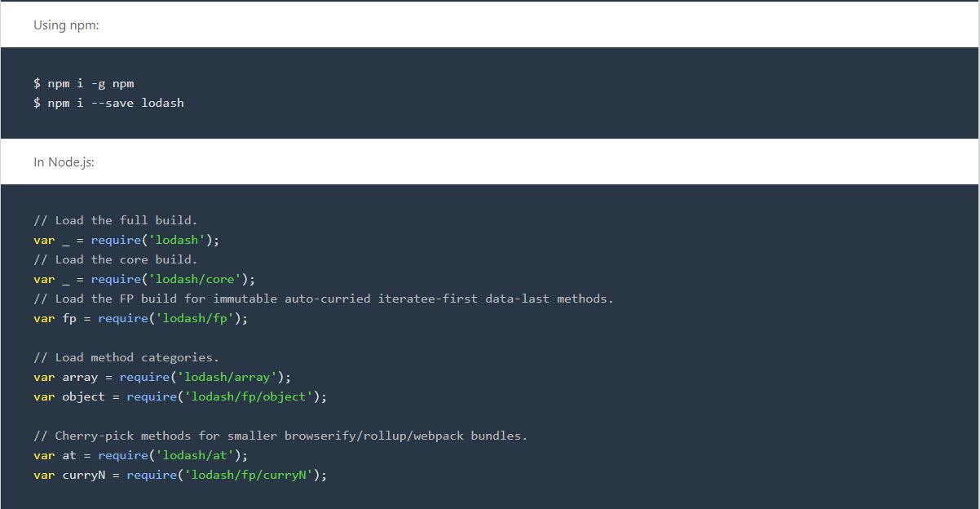The image size is (980, 509).
Task: Click the '$ npm i -g npm' command line
Action: tap(84, 83)
